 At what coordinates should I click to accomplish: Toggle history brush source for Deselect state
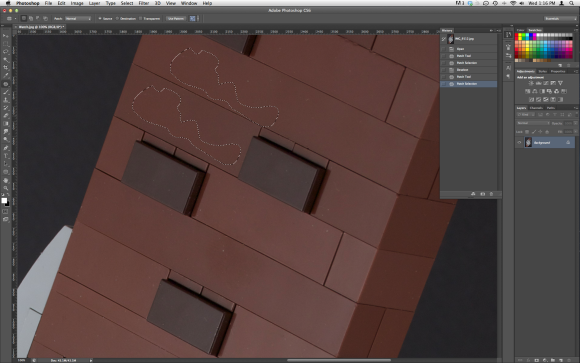[444, 70]
